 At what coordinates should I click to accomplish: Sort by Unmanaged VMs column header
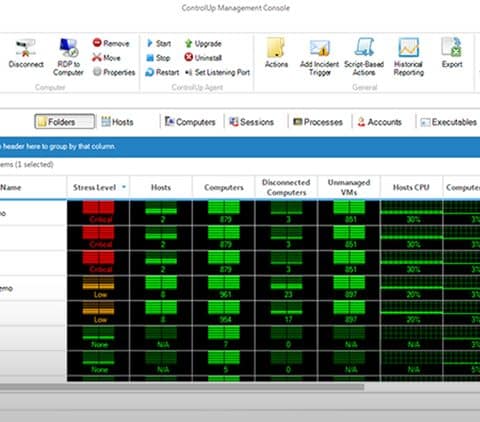[349, 187]
